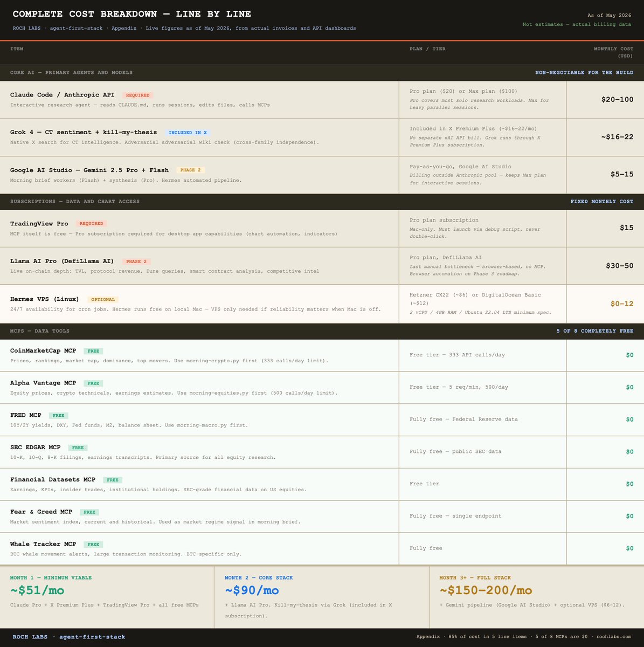
Task: Select the 'CoinMarketCap MCP' item name
Action: coord(43,350)
